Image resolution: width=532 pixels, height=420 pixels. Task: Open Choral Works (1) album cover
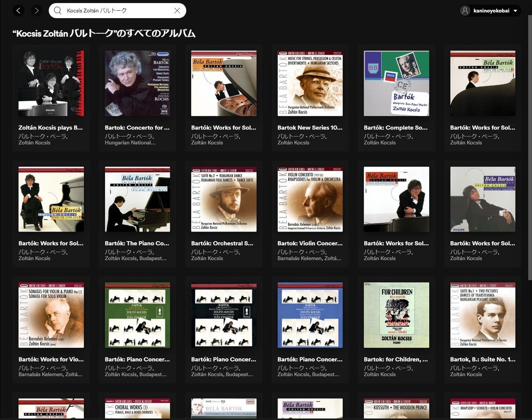tap(137, 409)
